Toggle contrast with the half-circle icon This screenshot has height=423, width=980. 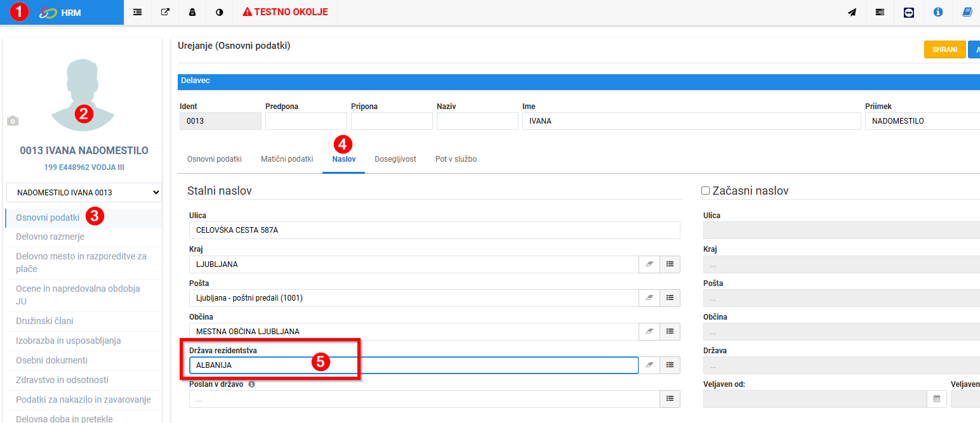220,12
